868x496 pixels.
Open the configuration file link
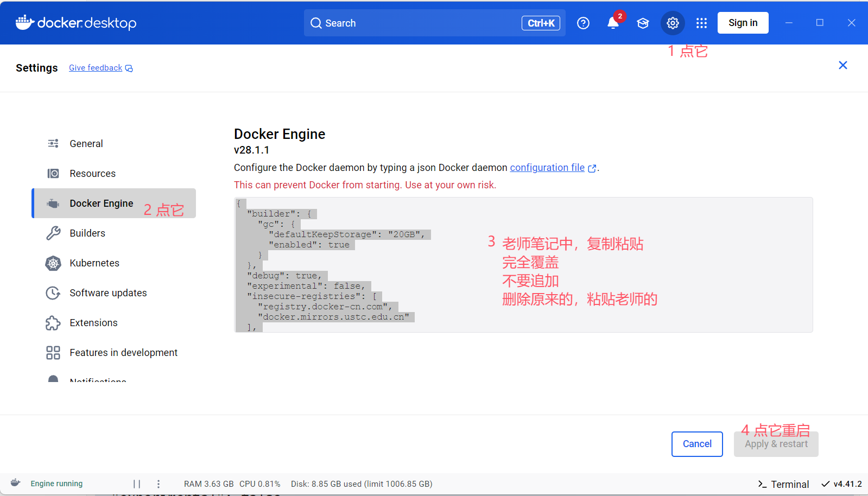click(x=547, y=168)
